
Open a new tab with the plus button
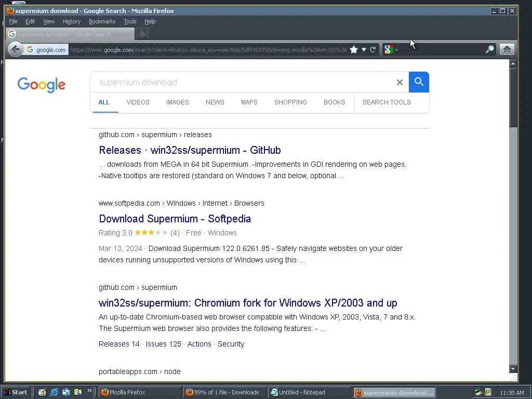tap(142, 34)
